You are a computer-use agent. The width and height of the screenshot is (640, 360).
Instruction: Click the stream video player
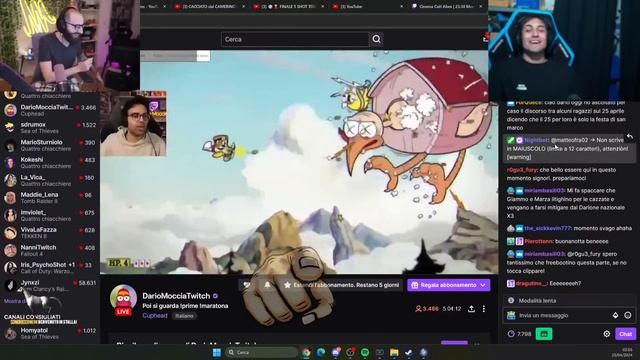pyautogui.click(x=299, y=162)
